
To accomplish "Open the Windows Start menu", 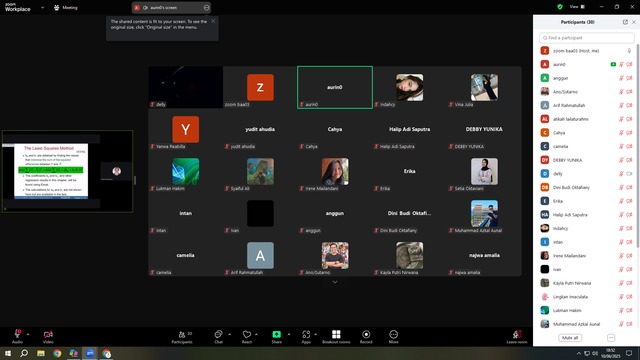I will 8,353.
